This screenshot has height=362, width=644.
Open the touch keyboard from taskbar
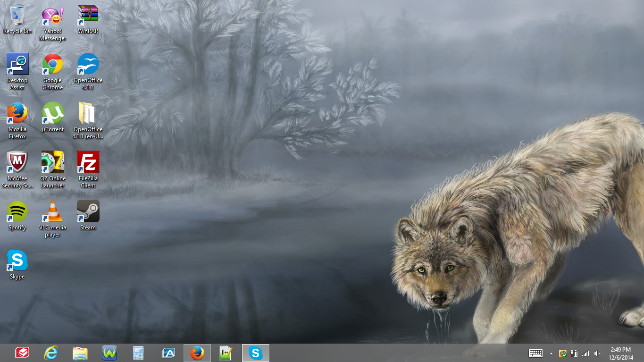[x=535, y=354]
